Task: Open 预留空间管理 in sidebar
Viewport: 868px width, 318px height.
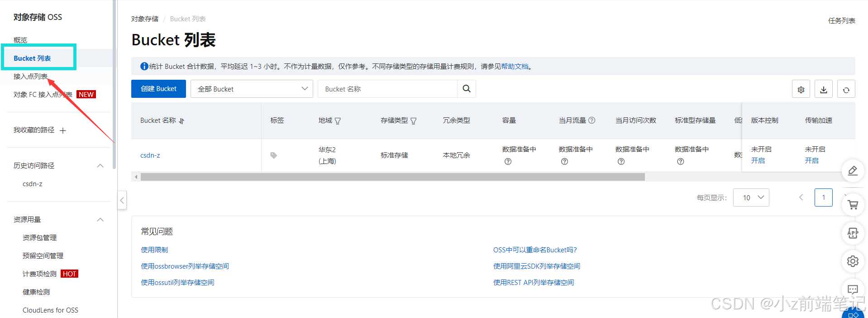Action: [43, 256]
